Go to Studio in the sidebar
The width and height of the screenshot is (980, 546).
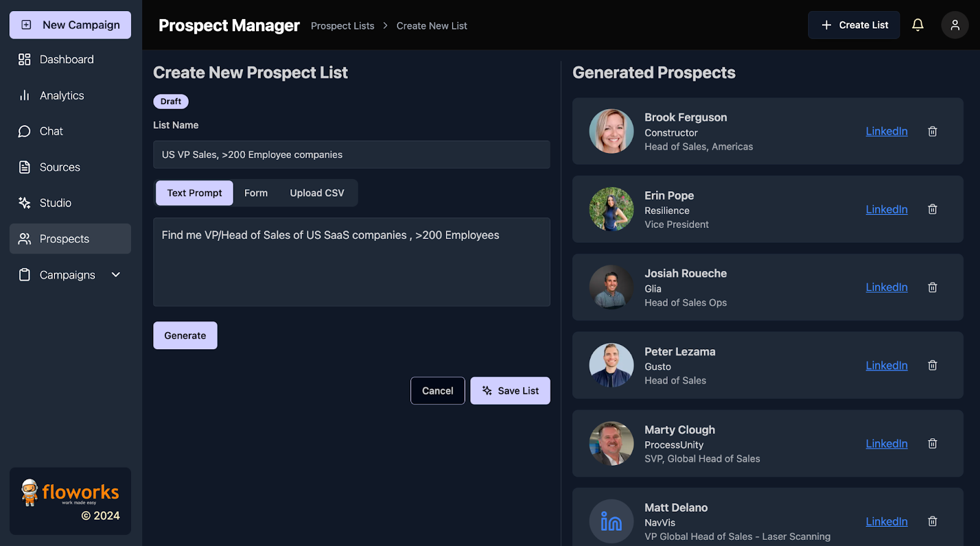(56, 203)
